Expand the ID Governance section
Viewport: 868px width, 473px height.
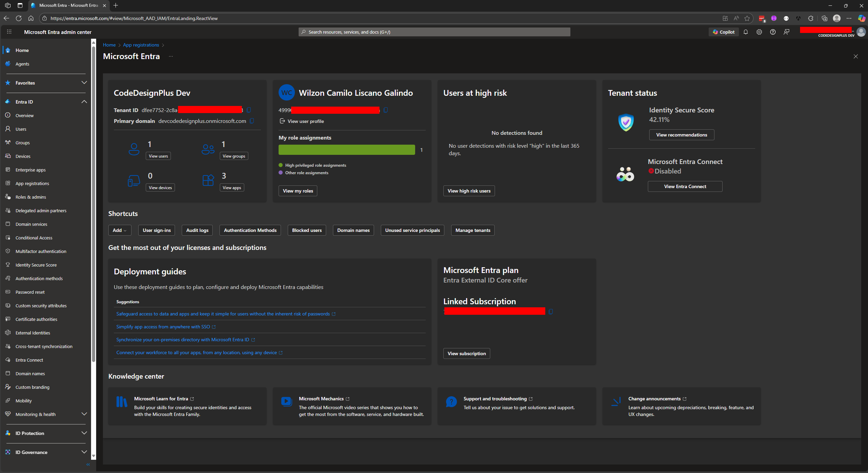[x=84, y=452]
